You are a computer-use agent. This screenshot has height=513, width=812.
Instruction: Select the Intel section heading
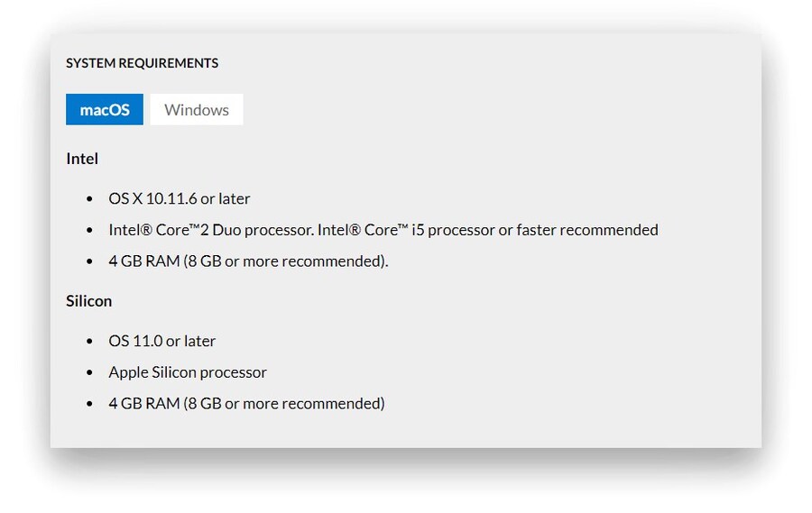[82, 159]
